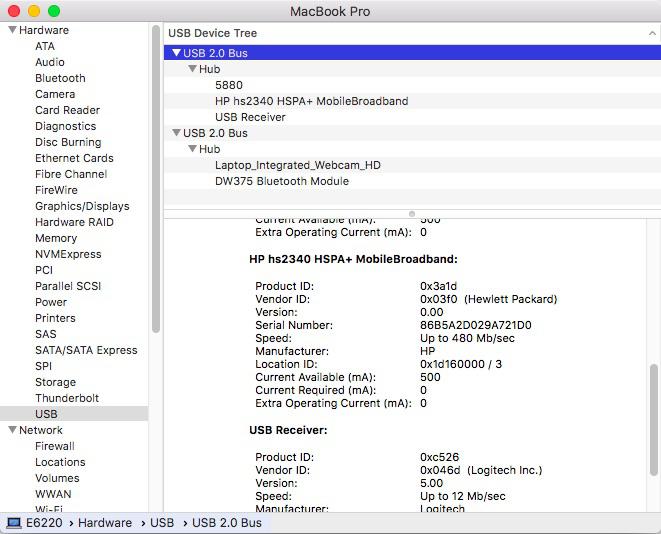Collapse the Hub under the first USB bus

pos(193,69)
